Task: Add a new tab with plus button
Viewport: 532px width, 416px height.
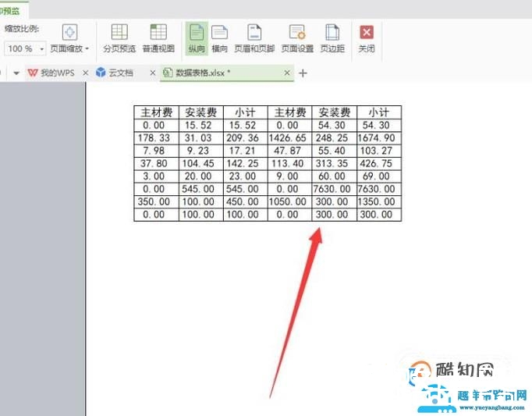Action: [303, 73]
